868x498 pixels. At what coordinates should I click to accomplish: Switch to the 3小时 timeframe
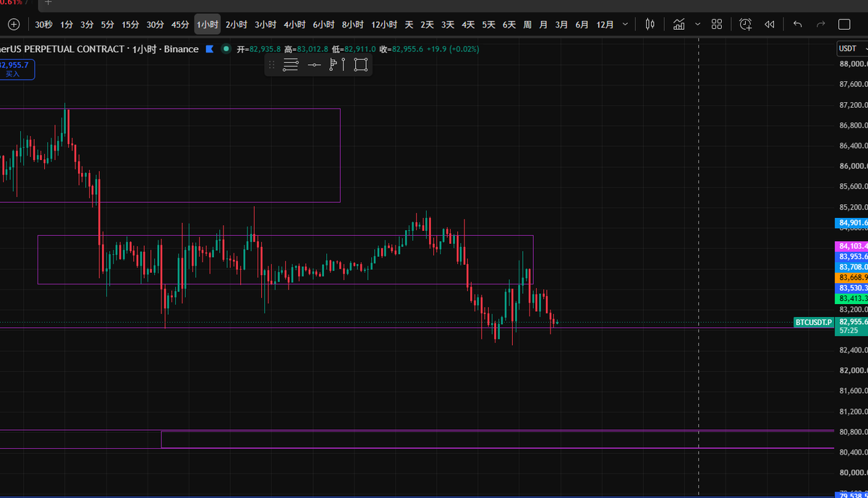[265, 25]
